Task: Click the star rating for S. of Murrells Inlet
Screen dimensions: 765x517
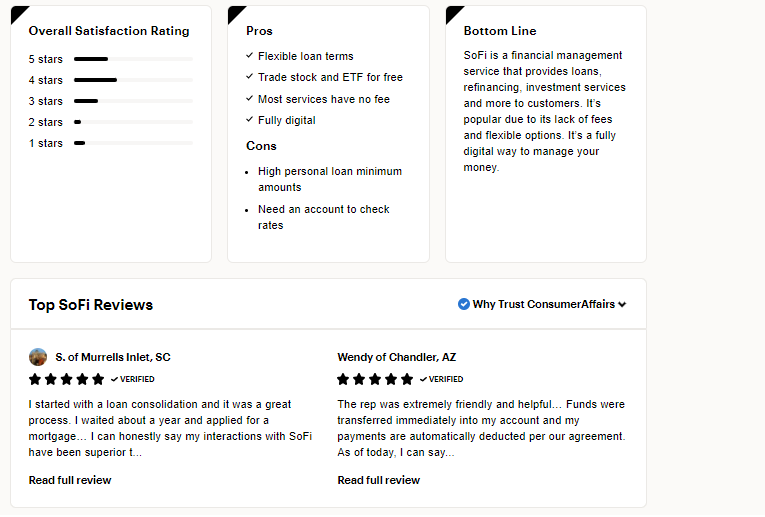Action: [66, 380]
